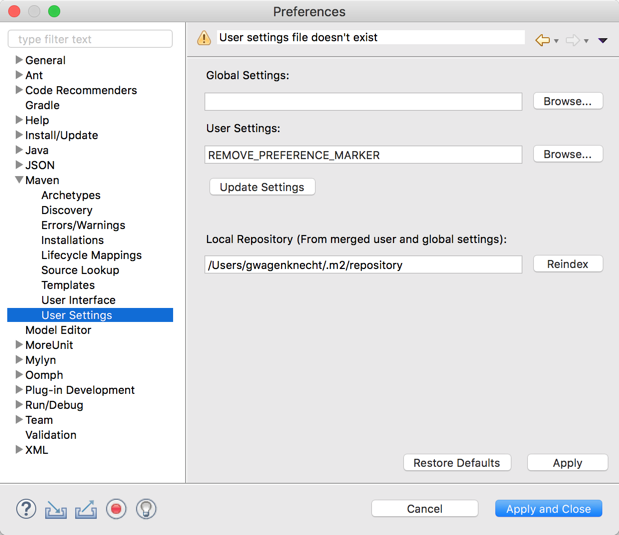Image resolution: width=619 pixels, height=535 pixels.
Task: Open the Lifecycle Mappings page
Action: [91, 255]
